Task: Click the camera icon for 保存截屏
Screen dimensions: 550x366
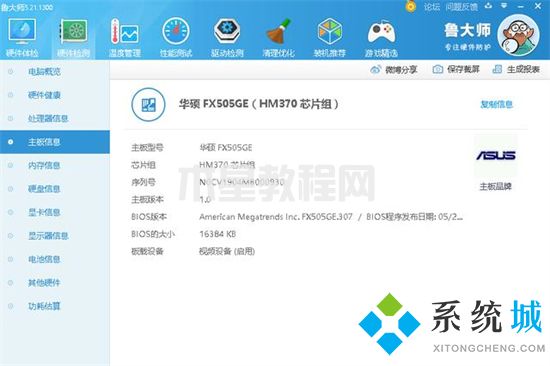Action: pos(438,69)
